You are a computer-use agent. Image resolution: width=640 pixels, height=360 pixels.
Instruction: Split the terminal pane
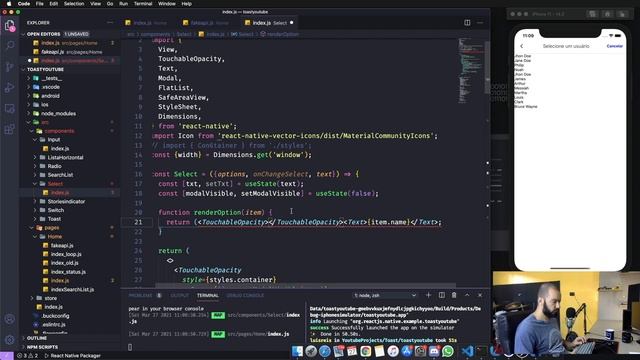click(x=442, y=295)
